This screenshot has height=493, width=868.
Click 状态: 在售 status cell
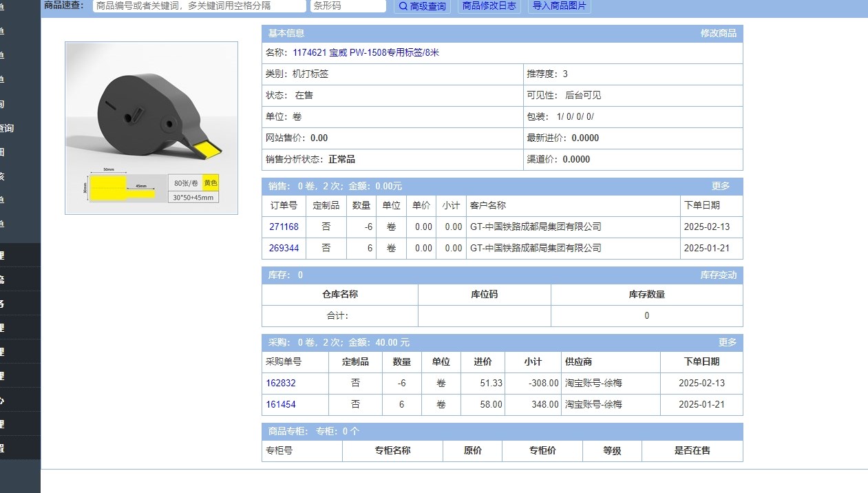392,95
